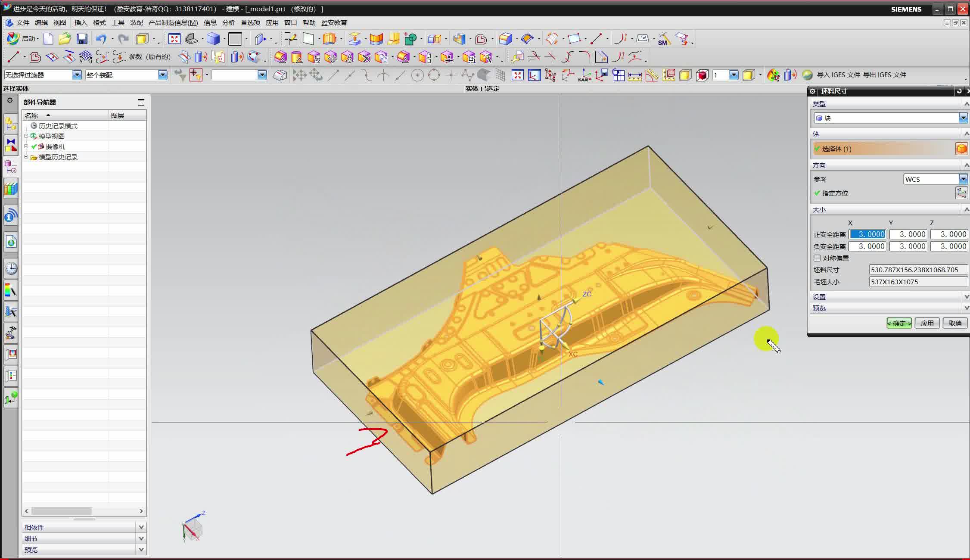Click the 取消 button
Image resolution: width=970 pixels, height=560 pixels.
[x=955, y=323]
